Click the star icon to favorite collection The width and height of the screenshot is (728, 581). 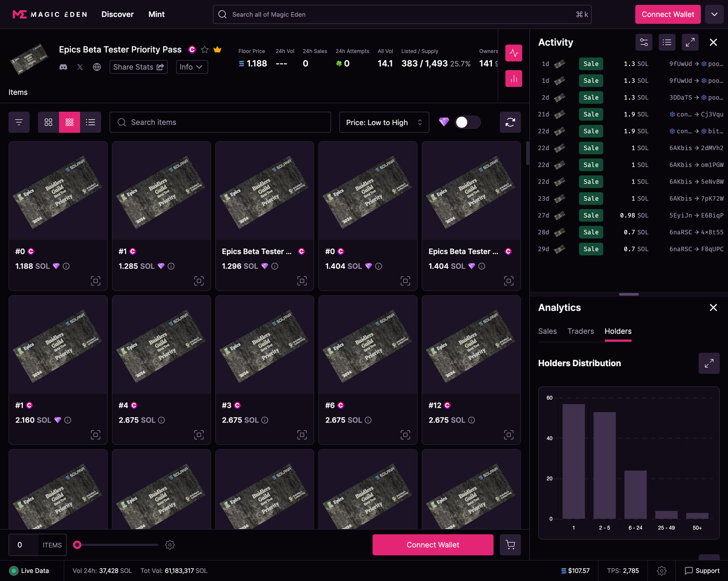pyautogui.click(x=205, y=50)
